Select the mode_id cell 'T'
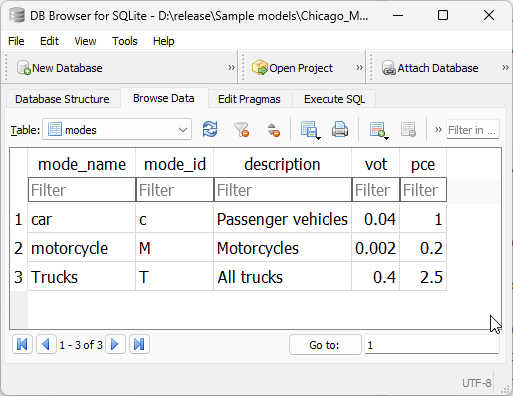Screen dimensions: 513x396 pos(175,277)
